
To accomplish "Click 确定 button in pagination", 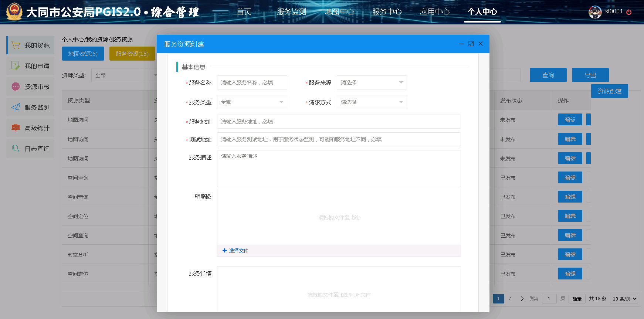I will (x=577, y=299).
